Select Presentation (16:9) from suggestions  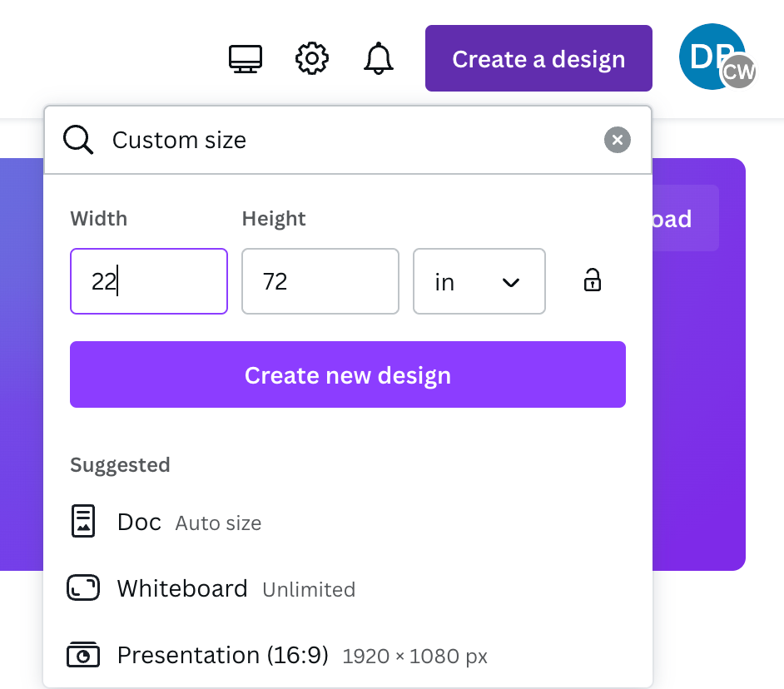(223, 656)
